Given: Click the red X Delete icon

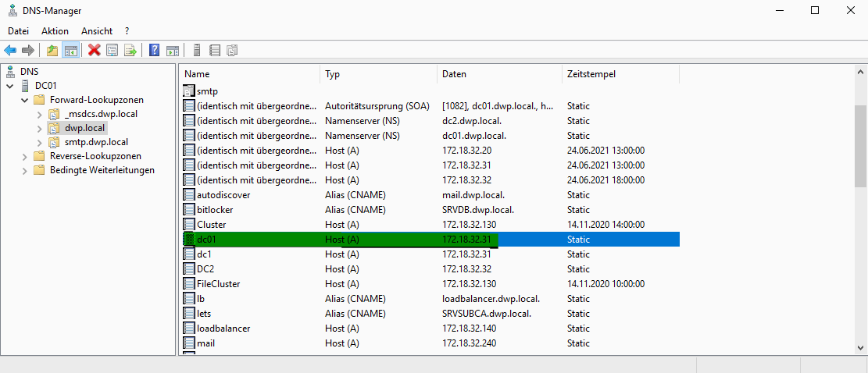Looking at the screenshot, I should [95, 51].
